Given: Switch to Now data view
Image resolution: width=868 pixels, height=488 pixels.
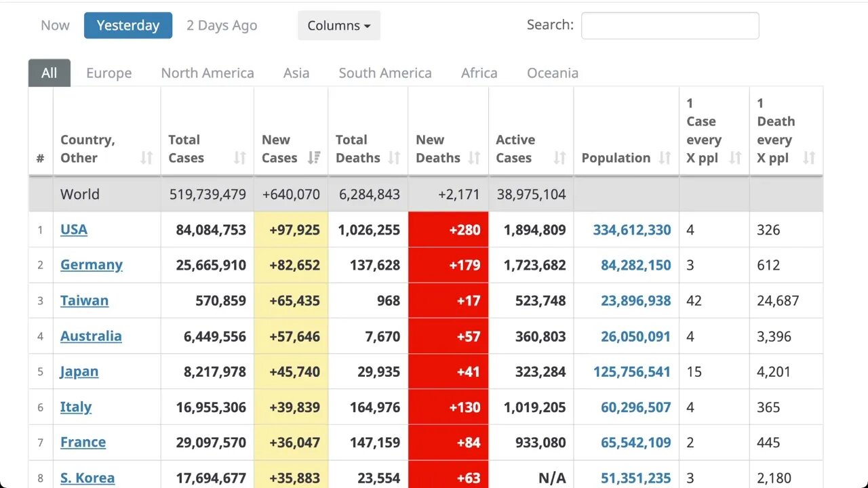Looking at the screenshot, I should [x=55, y=26].
